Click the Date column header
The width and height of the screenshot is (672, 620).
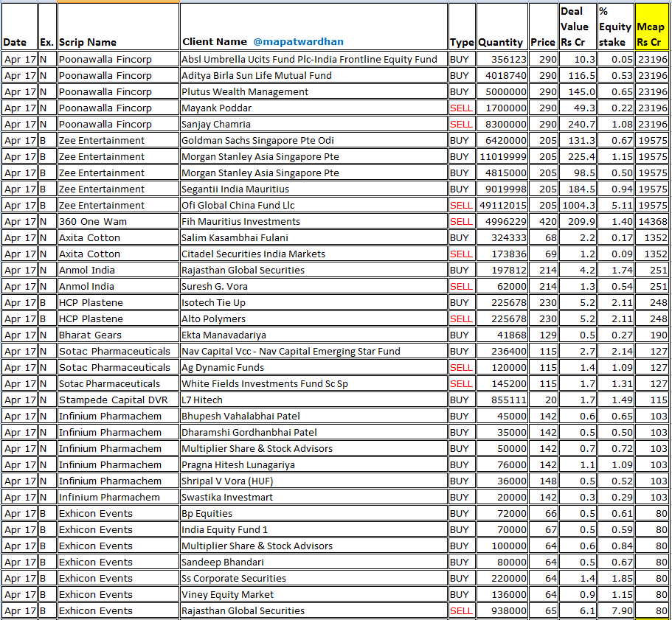pyautogui.click(x=20, y=27)
